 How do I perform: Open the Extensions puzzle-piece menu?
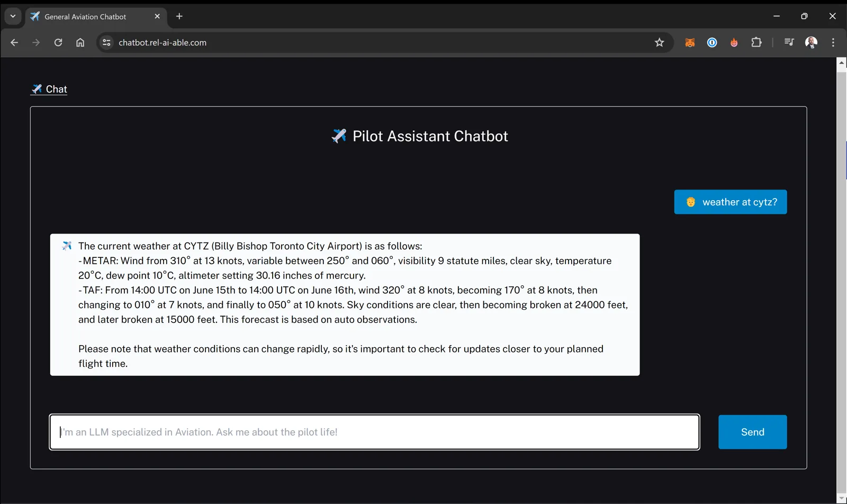(x=756, y=42)
